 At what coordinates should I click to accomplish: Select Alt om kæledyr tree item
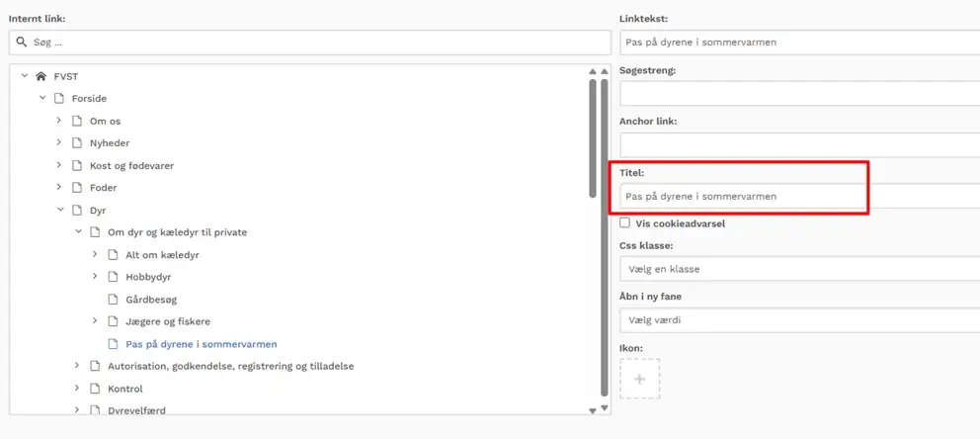tap(162, 255)
